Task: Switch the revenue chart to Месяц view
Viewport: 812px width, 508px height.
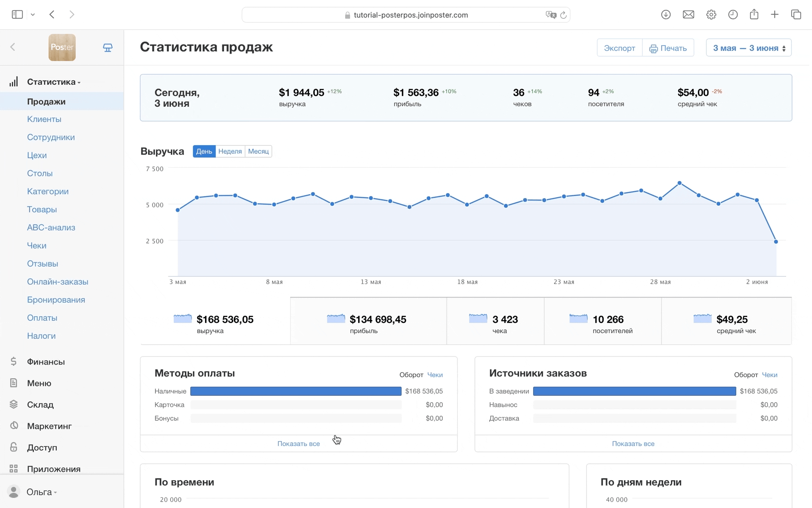Action: (x=258, y=151)
